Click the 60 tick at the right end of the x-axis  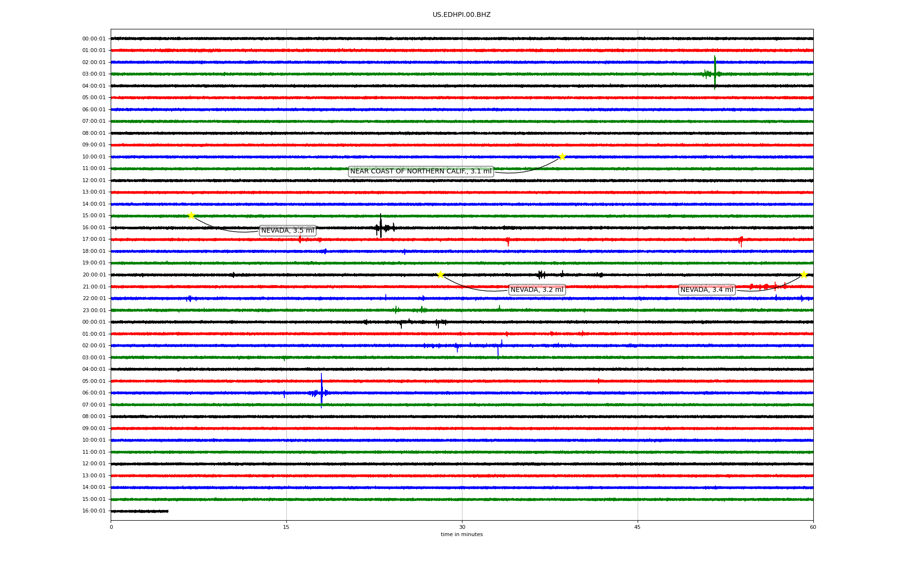coord(813,527)
